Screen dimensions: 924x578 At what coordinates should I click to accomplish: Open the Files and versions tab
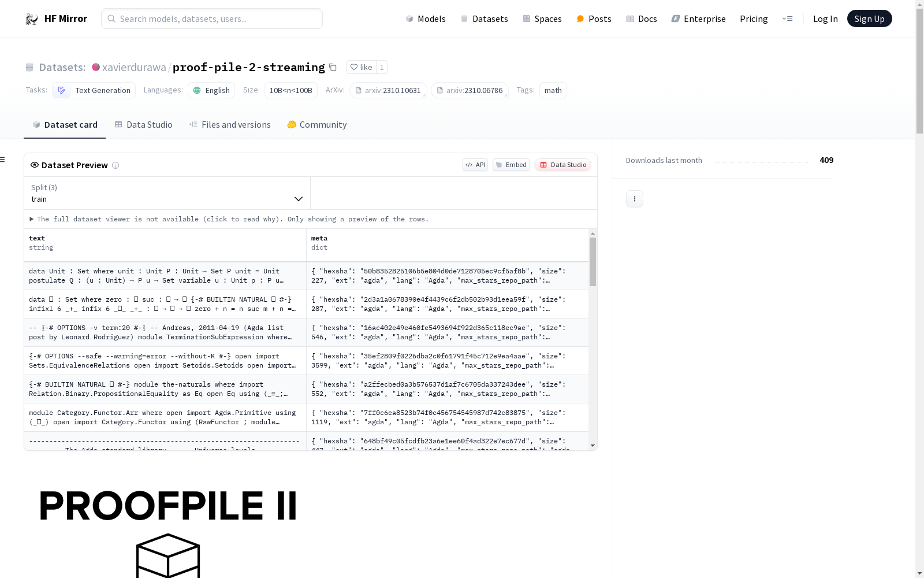230,125
